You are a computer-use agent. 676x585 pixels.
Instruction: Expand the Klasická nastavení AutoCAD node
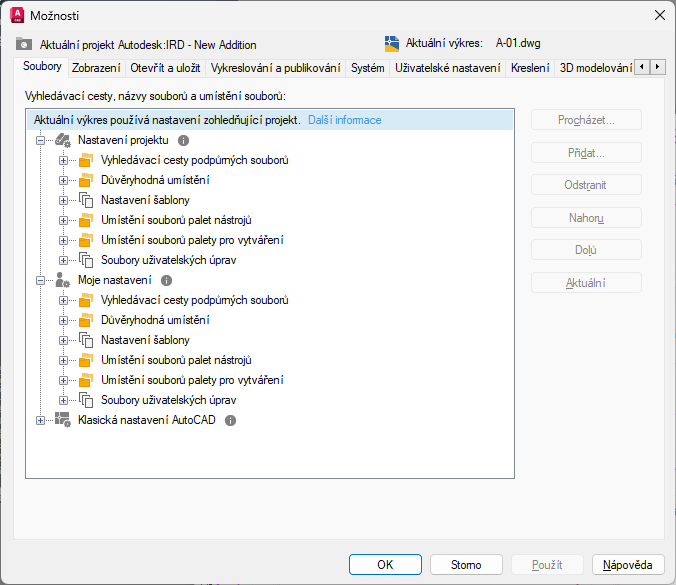pos(41,420)
